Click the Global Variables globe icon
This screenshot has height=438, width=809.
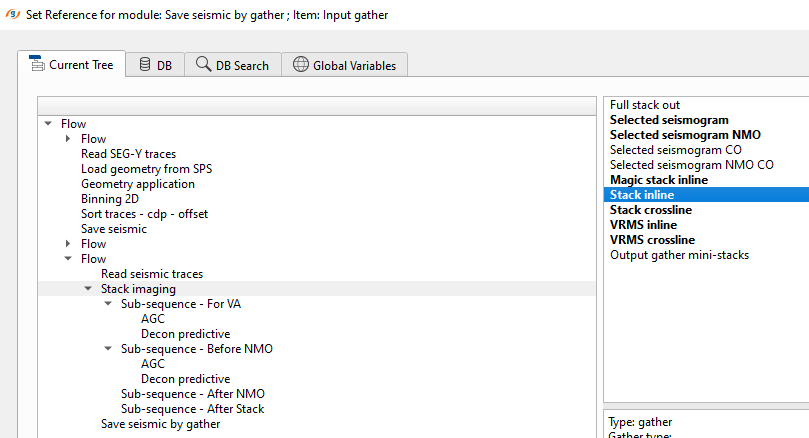pos(300,65)
